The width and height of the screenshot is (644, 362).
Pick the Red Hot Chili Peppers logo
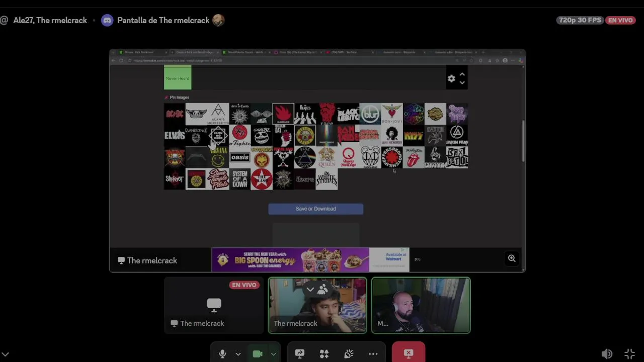click(x=391, y=157)
